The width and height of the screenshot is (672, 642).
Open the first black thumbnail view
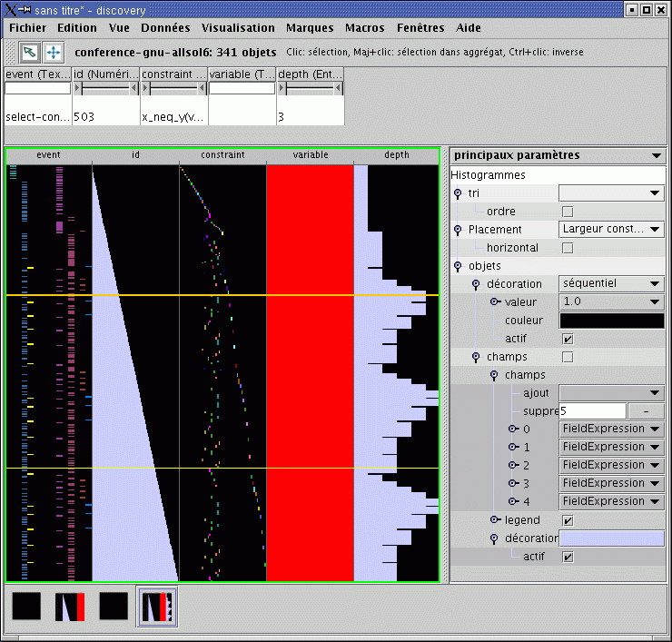tap(27, 607)
